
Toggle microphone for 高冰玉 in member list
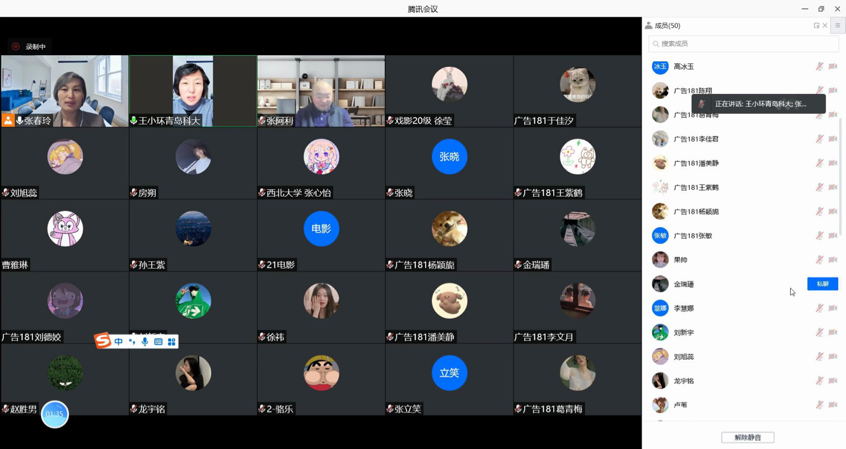tap(819, 67)
